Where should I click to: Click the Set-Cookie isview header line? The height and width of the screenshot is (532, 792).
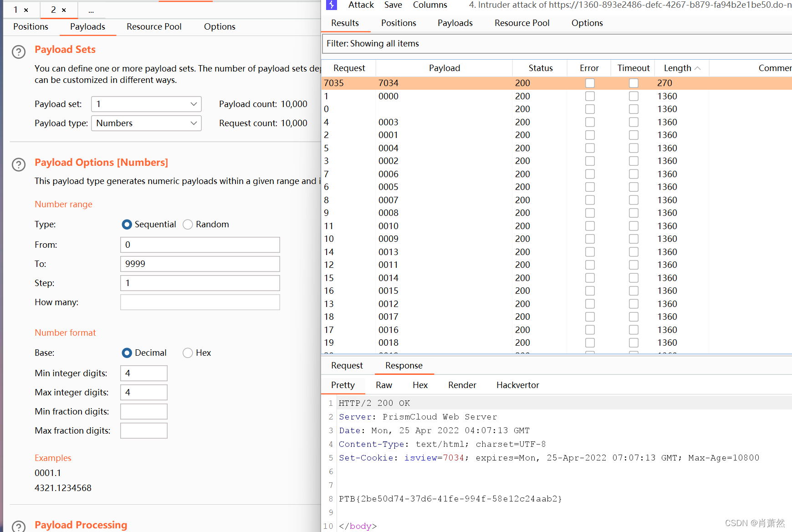pos(549,458)
